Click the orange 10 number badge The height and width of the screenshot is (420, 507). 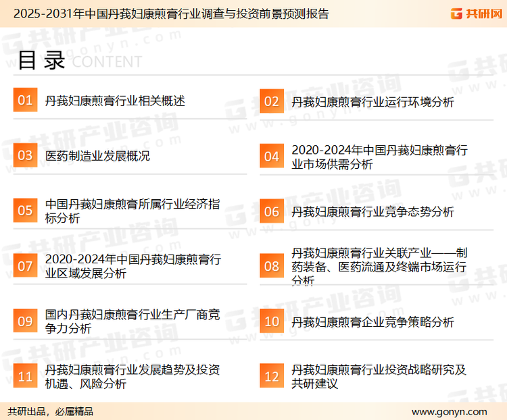point(272,321)
